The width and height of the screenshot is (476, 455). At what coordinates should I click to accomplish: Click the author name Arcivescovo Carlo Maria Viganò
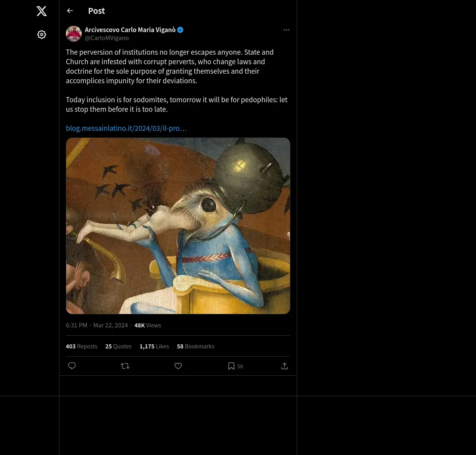[x=130, y=30]
